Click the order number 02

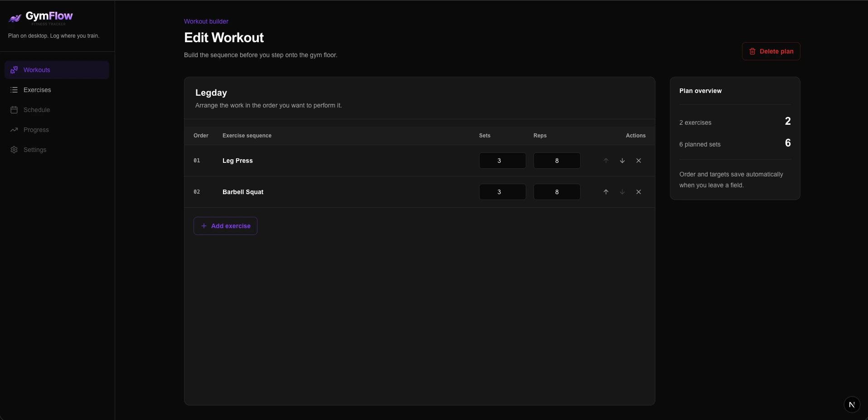click(x=197, y=192)
